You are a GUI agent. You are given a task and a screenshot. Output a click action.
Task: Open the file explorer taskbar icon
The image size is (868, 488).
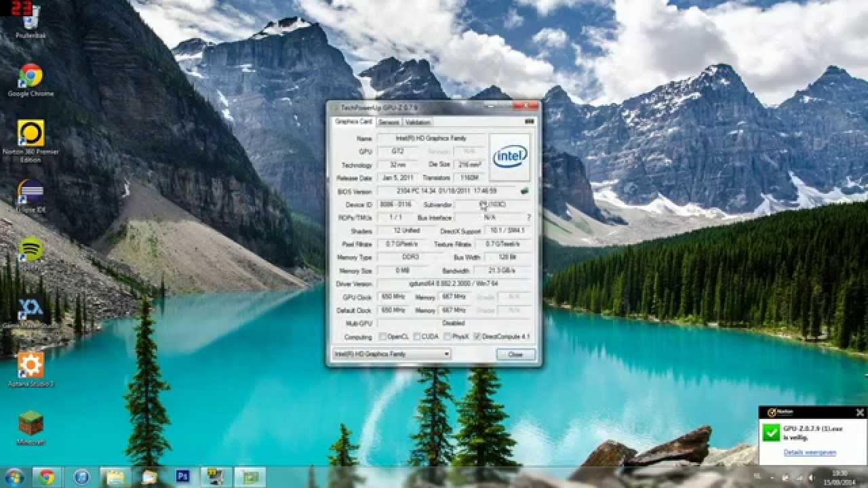(116, 476)
